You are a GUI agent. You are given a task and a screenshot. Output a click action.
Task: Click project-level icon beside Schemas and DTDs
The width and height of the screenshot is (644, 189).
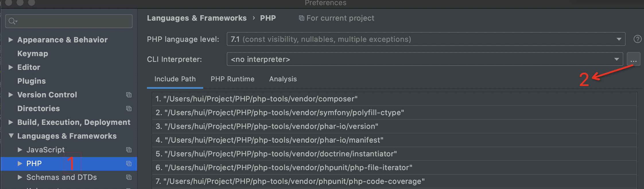click(x=129, y=177)
